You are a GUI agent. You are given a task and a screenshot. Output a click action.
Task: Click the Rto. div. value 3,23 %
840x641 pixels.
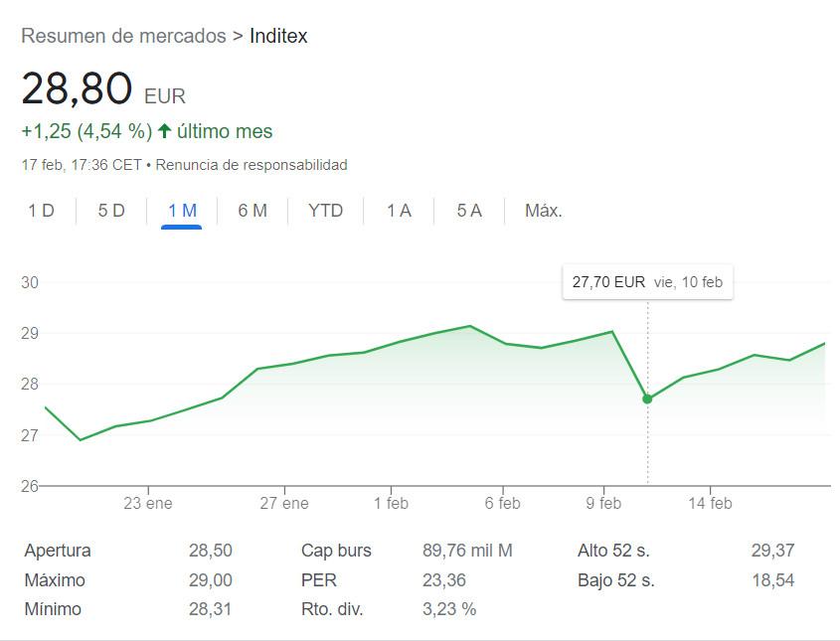coord(448,608)
